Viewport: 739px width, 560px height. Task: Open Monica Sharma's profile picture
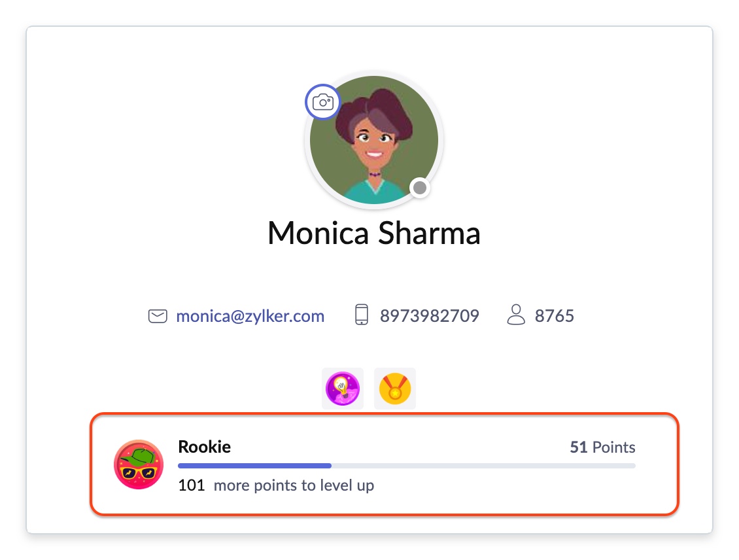(374, 140)
